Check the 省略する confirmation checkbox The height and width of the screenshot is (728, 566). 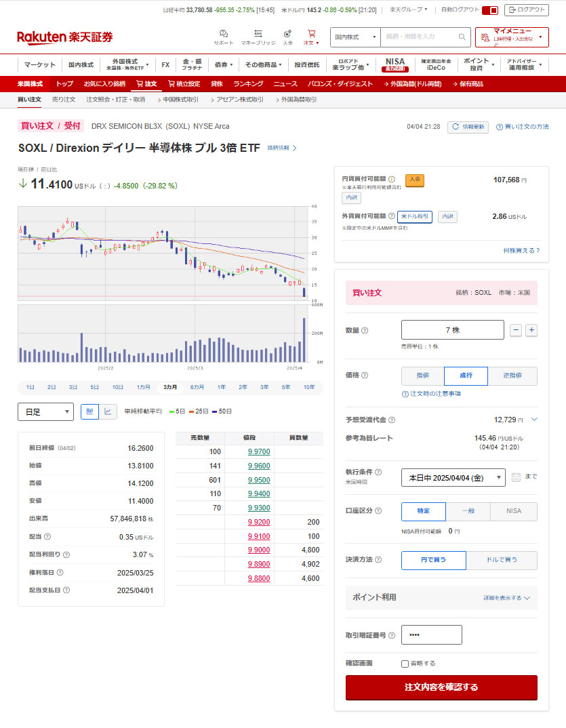[x=405, y=664]
